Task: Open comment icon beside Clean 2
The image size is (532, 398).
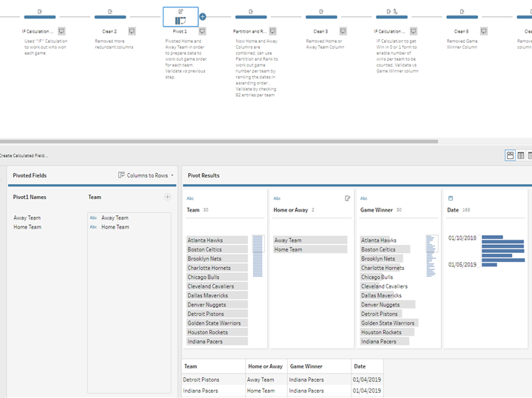Action: (132, 31)
